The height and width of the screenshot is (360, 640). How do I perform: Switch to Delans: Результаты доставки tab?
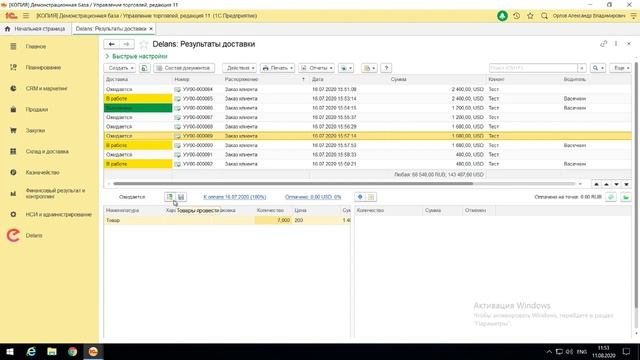click(111, 29)
